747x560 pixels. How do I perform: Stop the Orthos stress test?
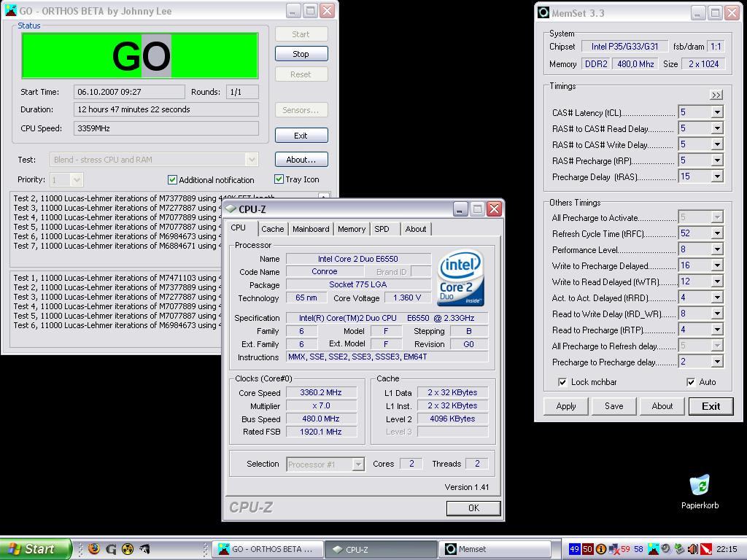click(301, 54)
